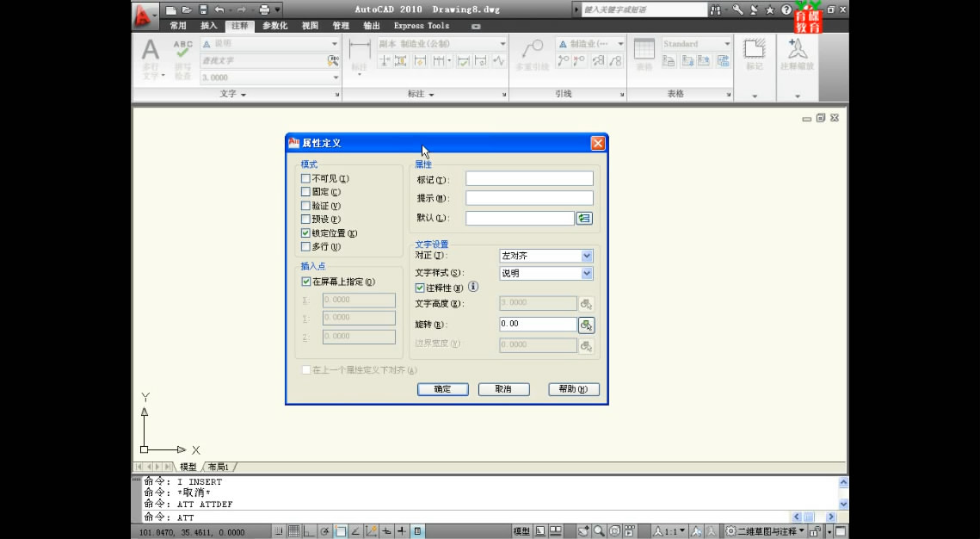Screen dimensions: 980x539
Task: Switch to the 插入 ribbon tab
Action: (x=209, y=26)
